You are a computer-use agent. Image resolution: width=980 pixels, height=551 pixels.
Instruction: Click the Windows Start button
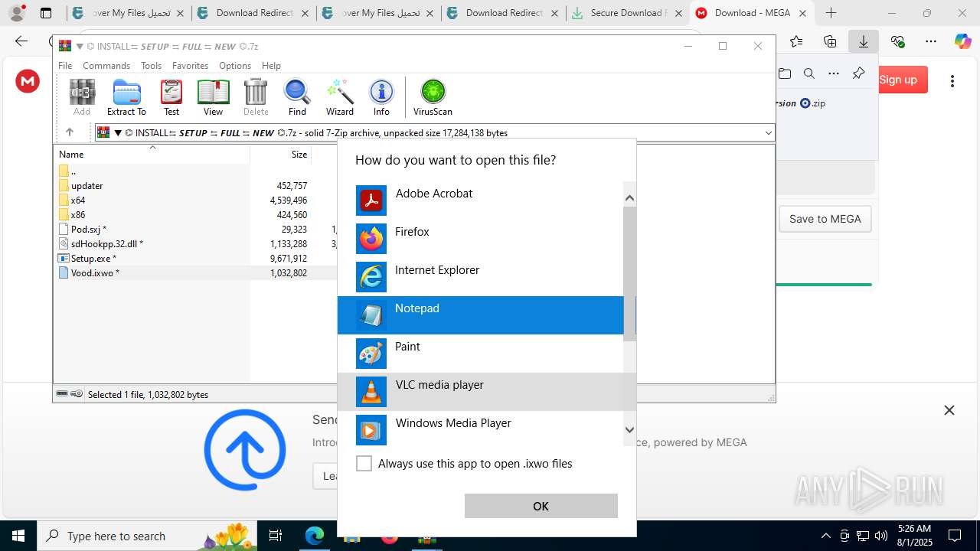(18, 536)
